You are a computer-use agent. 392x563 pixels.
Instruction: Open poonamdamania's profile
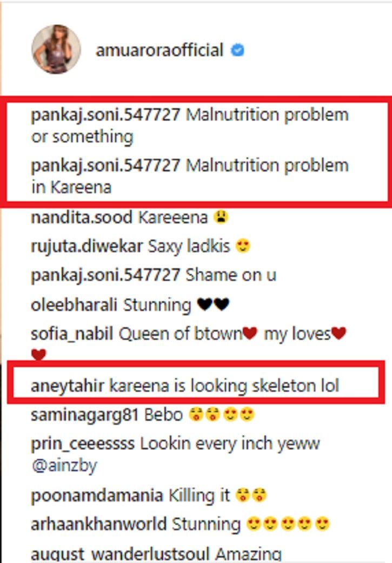[97, 496]
